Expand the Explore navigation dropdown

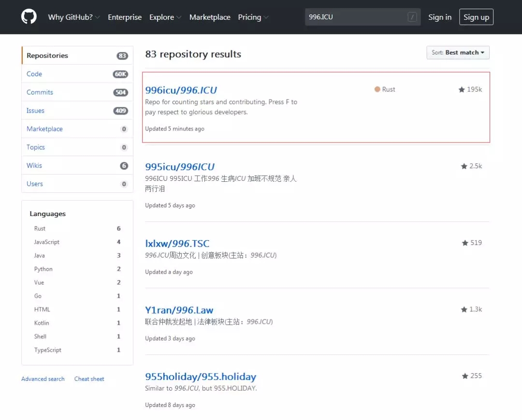click(x=165, y=17)
